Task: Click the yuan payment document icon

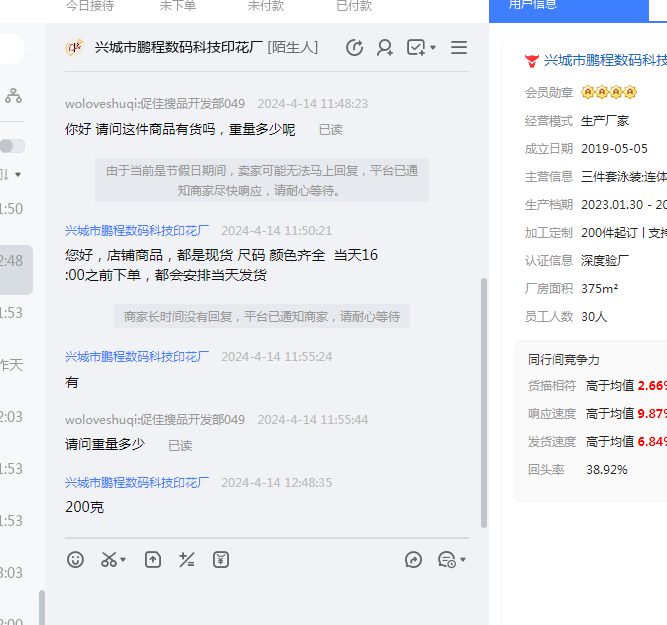Action: point(221,560)
